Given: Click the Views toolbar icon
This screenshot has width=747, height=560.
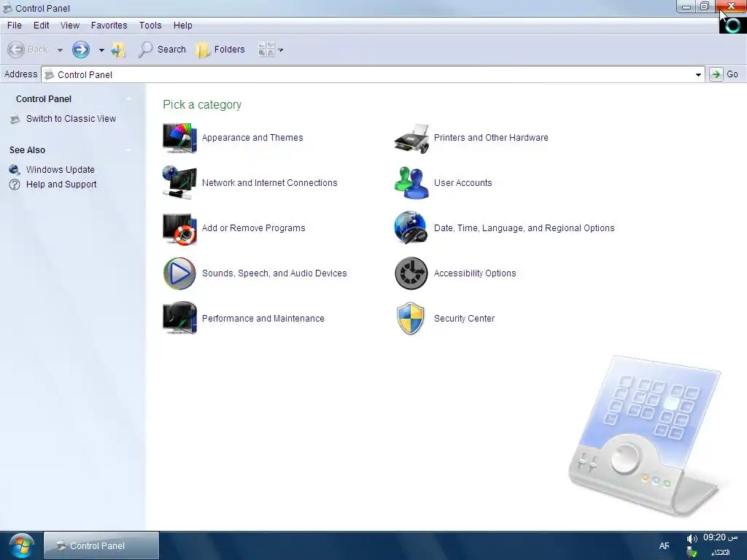Looking at the screenshot, I should click(266, 50).
